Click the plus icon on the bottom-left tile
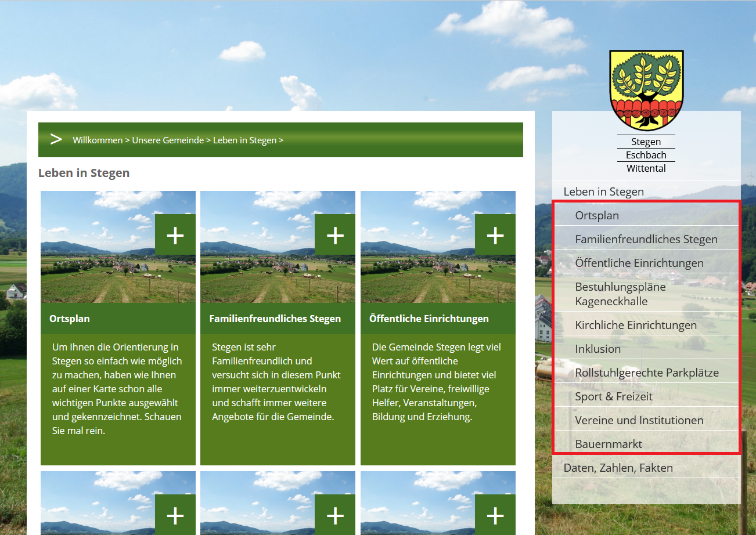Viewport: 756px width, 535px height. pyautogui.click(x=175, y=514)
